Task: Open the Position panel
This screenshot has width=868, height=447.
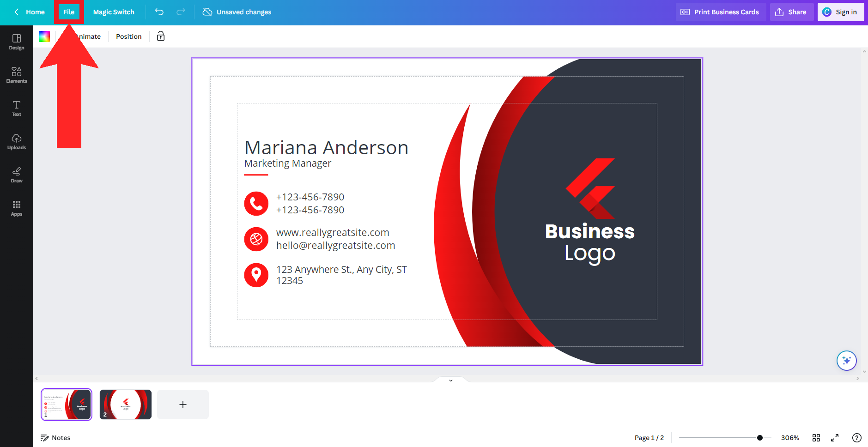Action: click(129, 36)
